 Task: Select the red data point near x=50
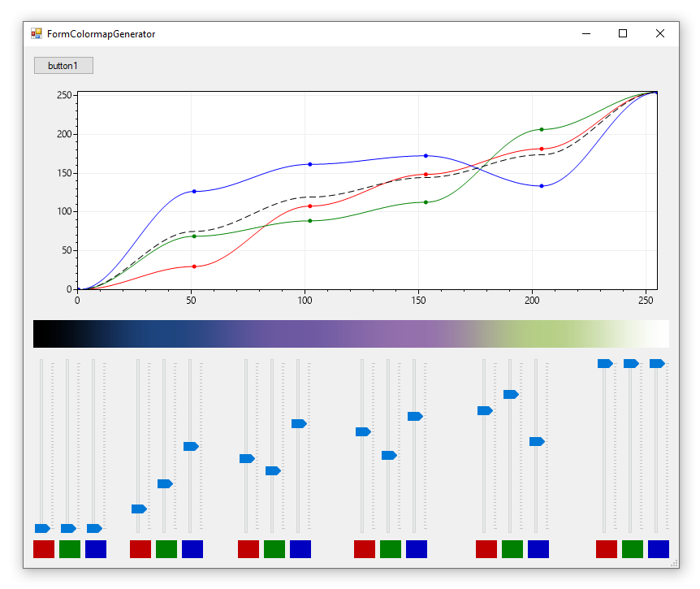(x=194, y=266)
